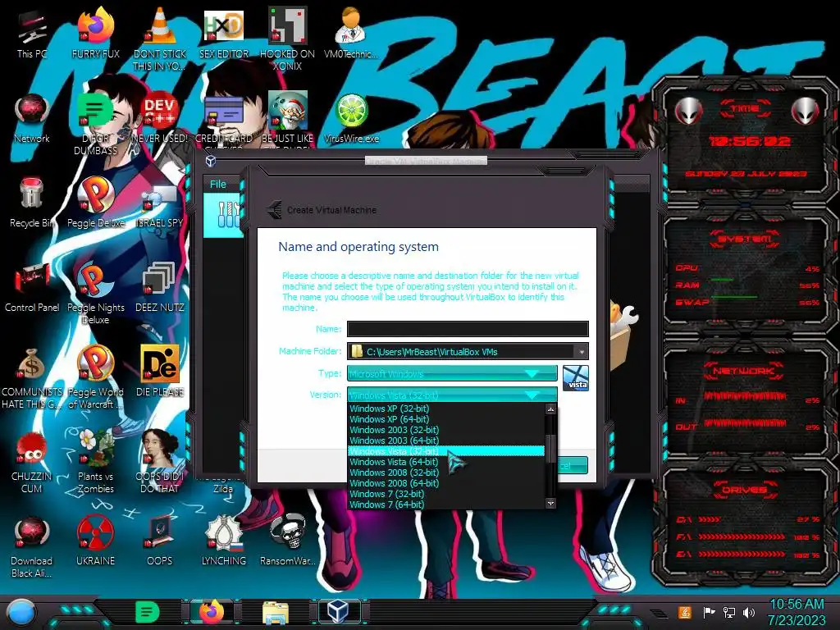
Task: Click the flag notification tray icon
Action: [709, 612]
